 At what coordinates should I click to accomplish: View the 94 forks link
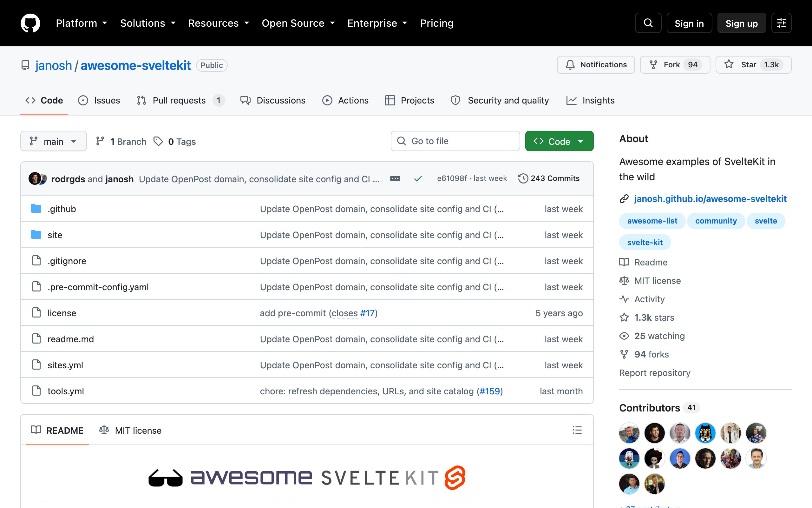coord(644,354)
